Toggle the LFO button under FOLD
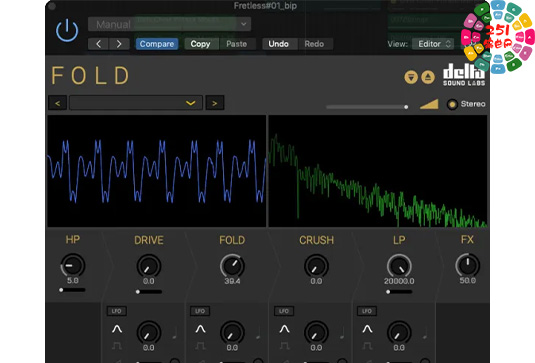The height and width of the screenshot is (363, 535). click(200, 311)
